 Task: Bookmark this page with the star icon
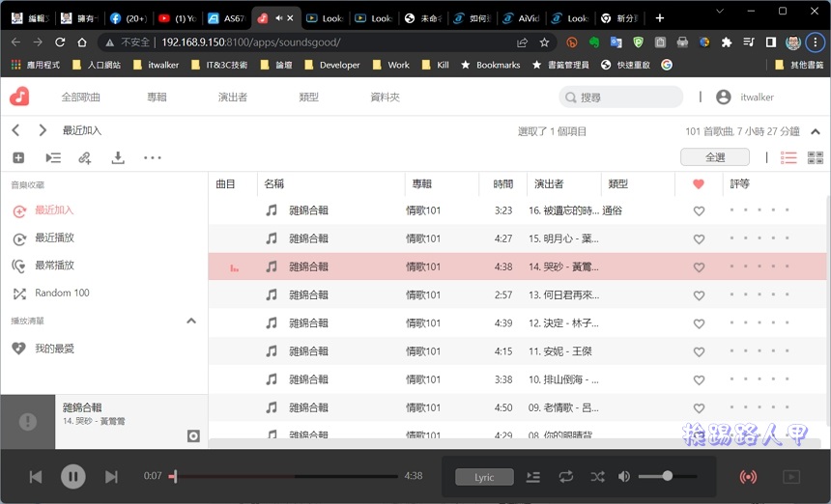click(x=544, y=42)
